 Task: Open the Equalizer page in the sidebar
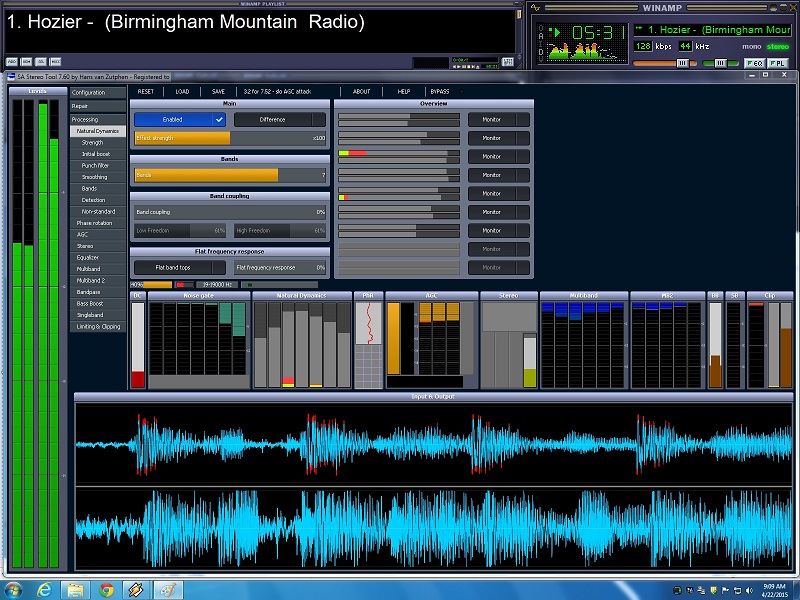[x=98, y=258]
